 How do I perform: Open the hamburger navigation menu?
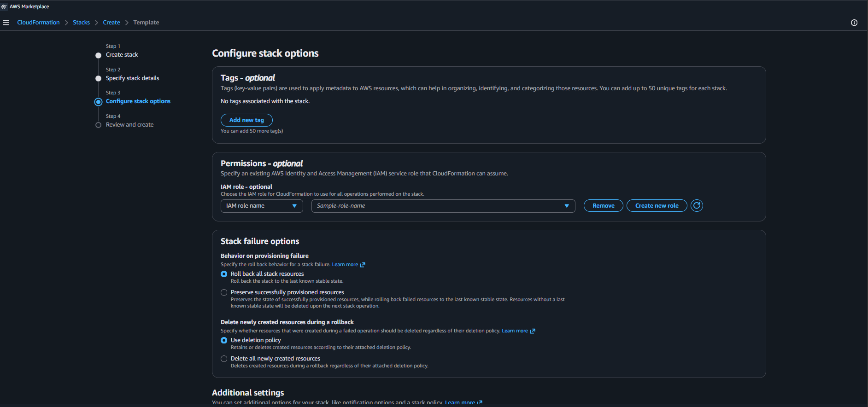point(6,23)
